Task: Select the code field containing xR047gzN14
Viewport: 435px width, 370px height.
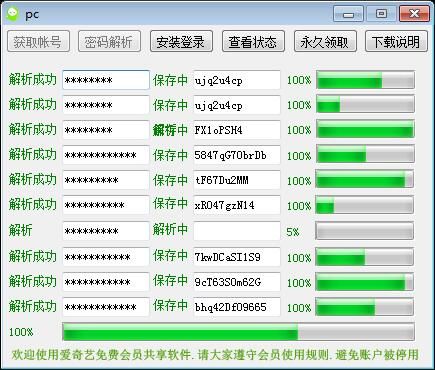Action: 237,205
